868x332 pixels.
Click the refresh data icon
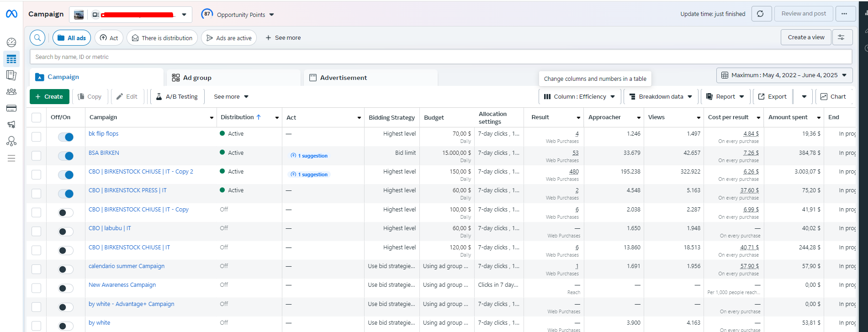coord(760,14)
